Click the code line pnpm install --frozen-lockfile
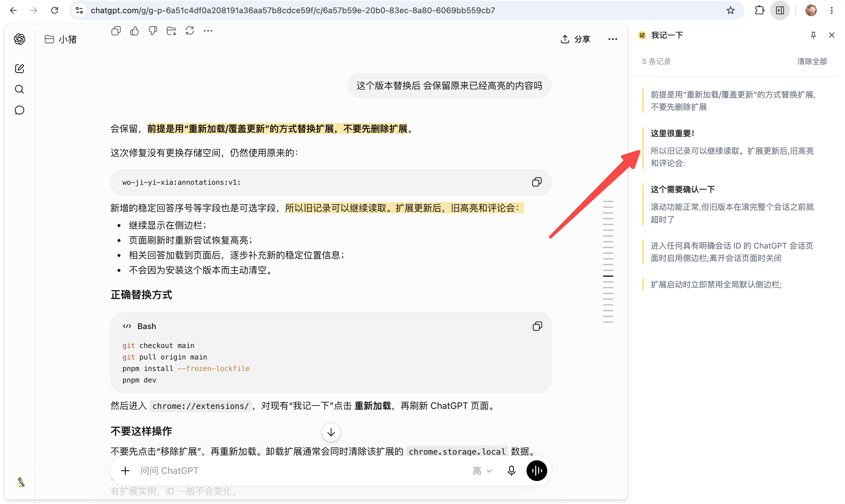Viewport: 845px width, 504px height. [x=186, y=368]
